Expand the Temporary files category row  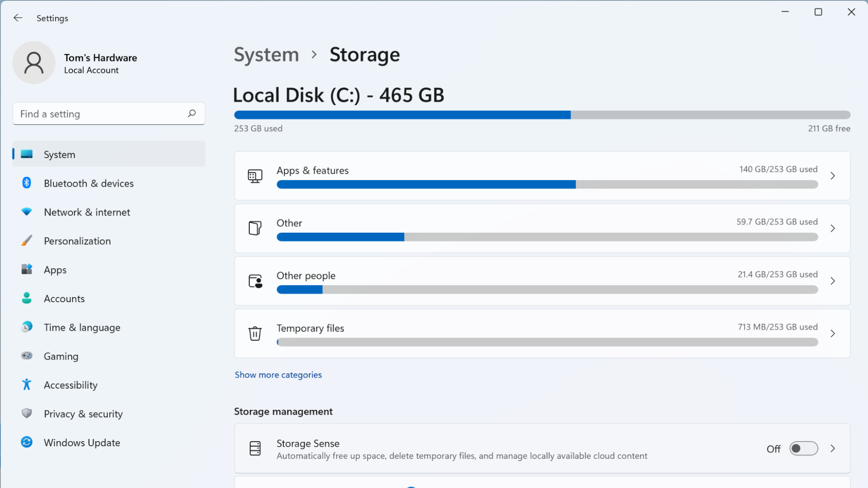[x=833, y=334]
